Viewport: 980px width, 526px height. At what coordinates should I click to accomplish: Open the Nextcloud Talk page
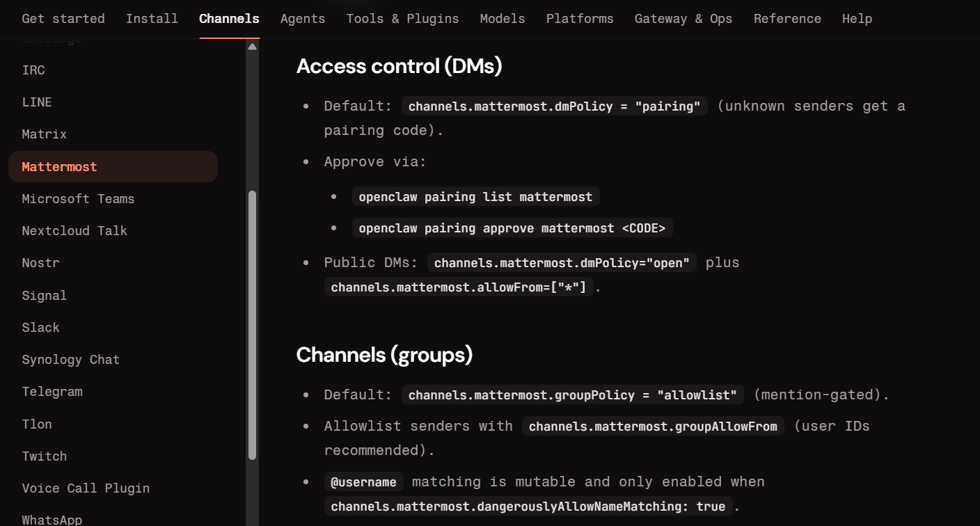coord(113,231)
